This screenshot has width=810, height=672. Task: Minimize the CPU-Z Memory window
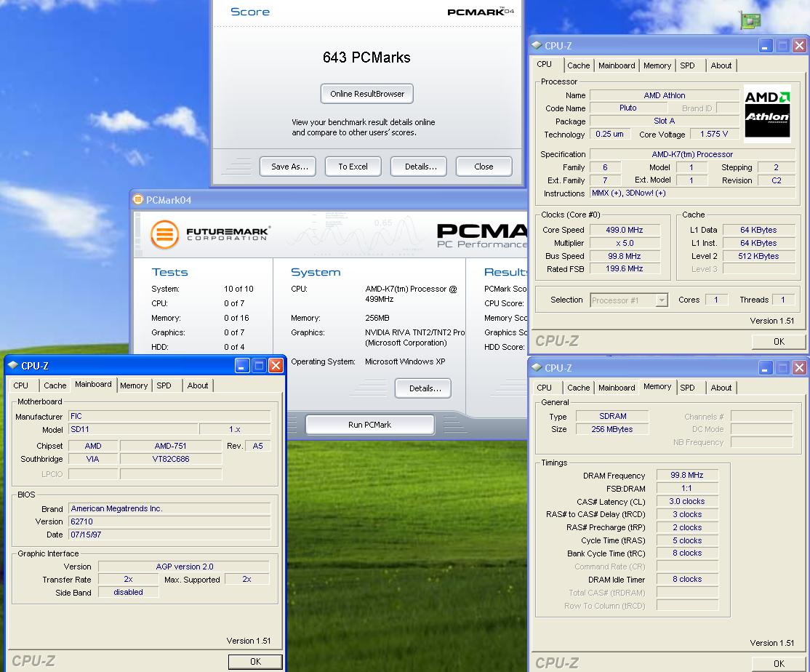(766, 368)
